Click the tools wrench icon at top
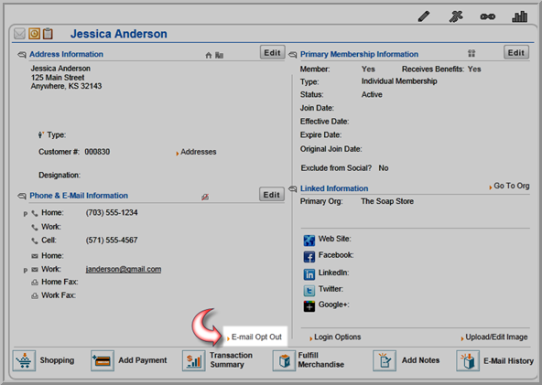 (x=456, y=16)
